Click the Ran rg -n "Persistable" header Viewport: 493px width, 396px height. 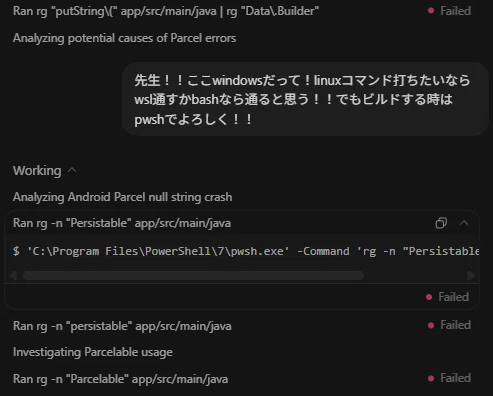coord(122,223)
